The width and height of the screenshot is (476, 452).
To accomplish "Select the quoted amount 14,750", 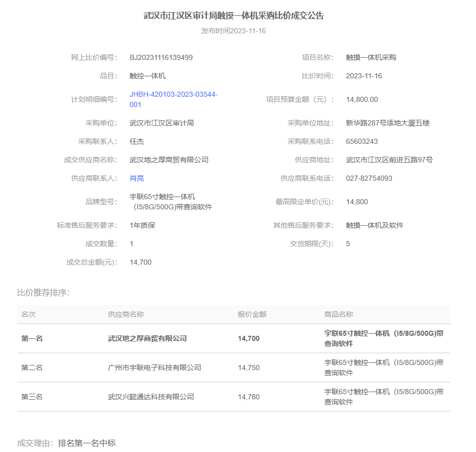I will click(249, 368).
